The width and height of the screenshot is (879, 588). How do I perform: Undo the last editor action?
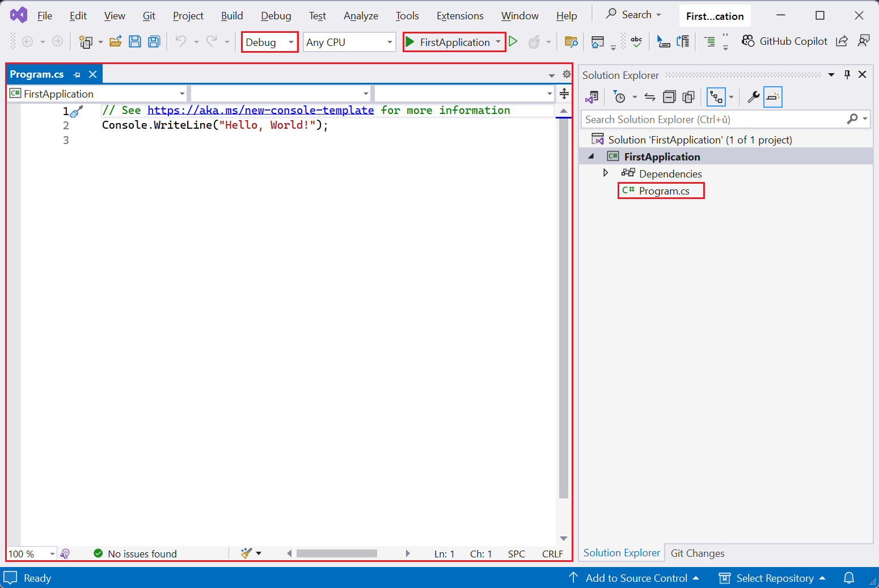180,41
